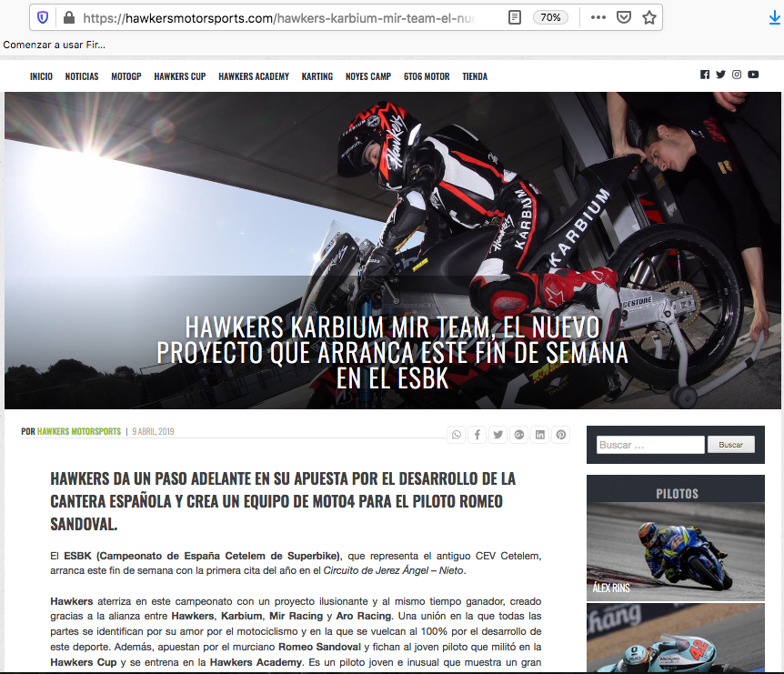Open MOTOGP menu item
The width and height of the screenshot is (784, 674).
click(x=126, y=76)
